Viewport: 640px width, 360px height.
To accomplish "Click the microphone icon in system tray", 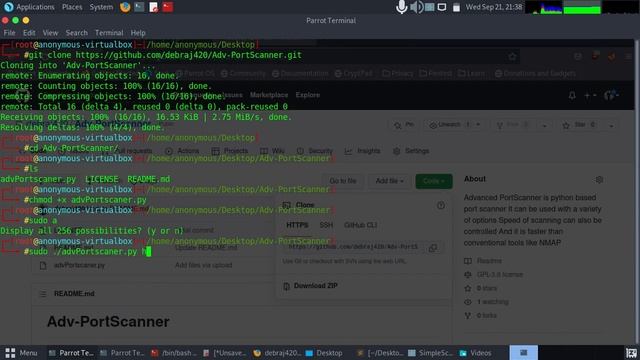I will coord(401,7).
